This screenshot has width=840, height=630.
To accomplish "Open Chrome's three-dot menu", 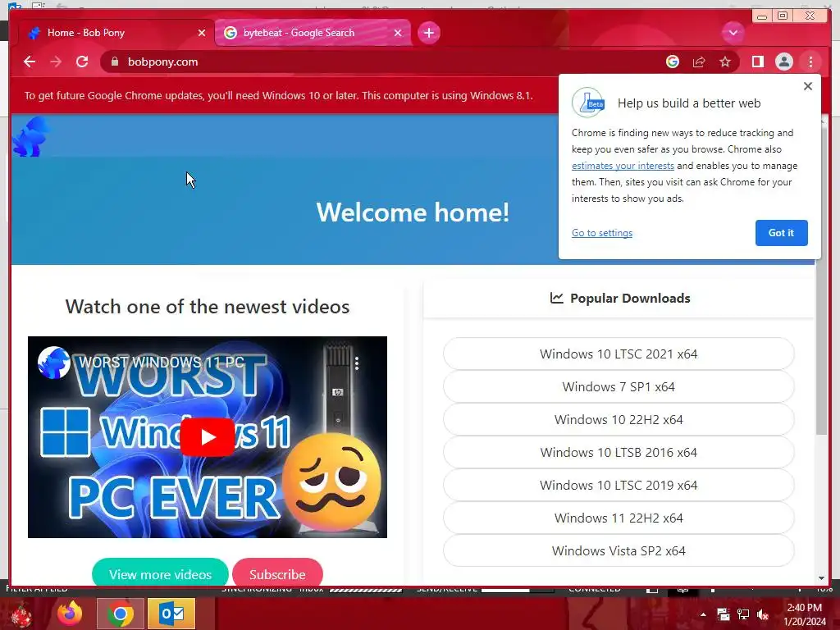I will click(810, 62).
